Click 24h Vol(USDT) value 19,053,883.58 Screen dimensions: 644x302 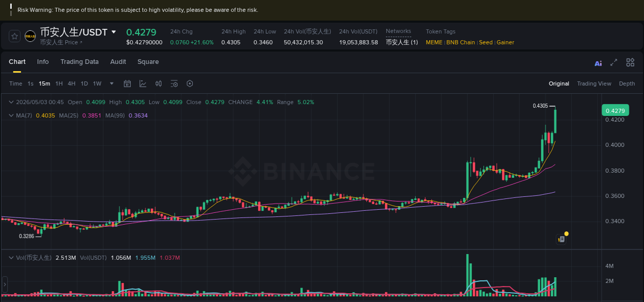(359, 42)
